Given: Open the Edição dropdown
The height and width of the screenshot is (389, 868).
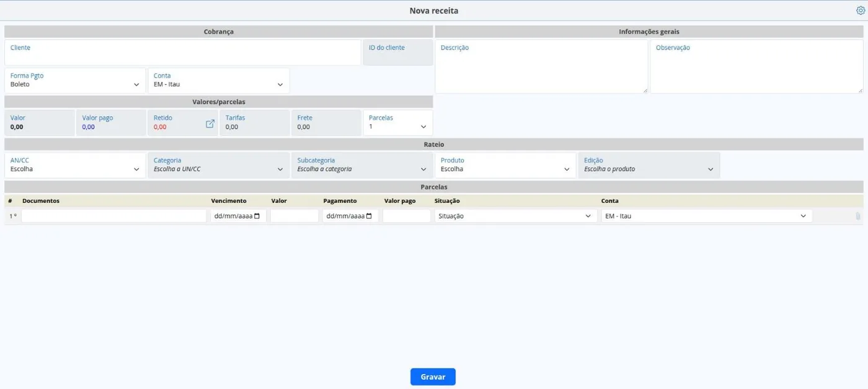Looking at the screenshot, I should [x=649, y=165].
